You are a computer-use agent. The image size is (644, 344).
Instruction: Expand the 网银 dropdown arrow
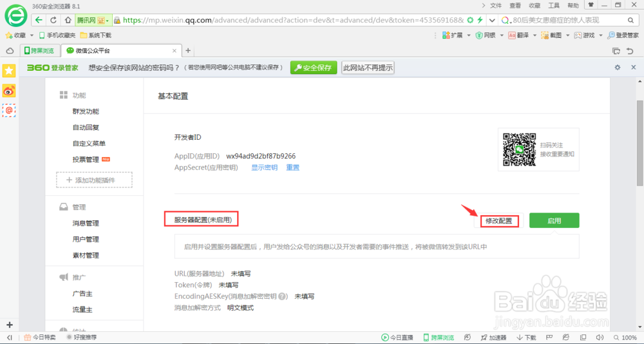tap(502, 35)
